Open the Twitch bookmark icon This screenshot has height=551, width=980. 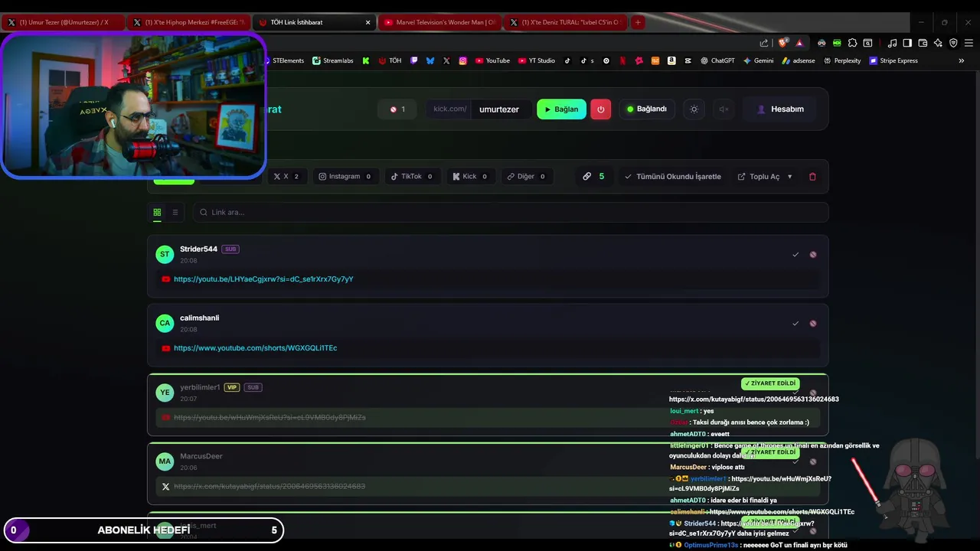414,60
